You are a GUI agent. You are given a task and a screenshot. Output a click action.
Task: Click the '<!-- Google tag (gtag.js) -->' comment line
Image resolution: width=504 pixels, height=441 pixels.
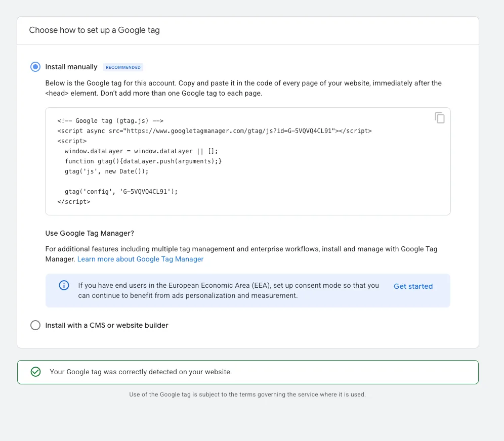(110, 121)
